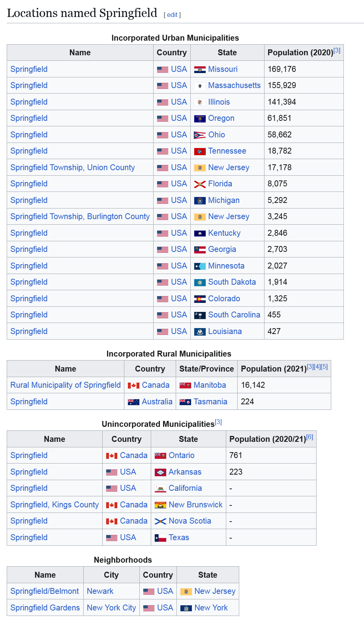Follow the Texas state link

tap(179, 537)
